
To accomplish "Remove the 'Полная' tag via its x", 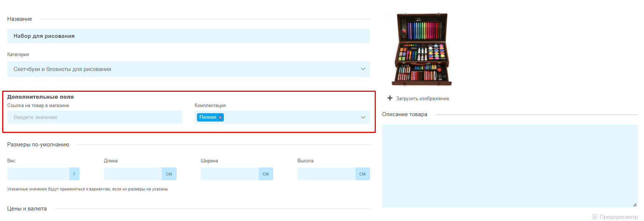I will (x=220, y=117).
